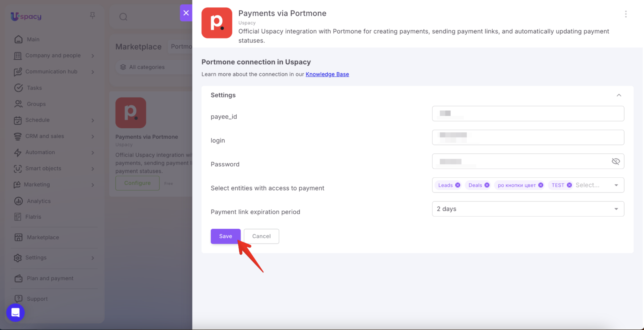The image size is (644, 330).
Task: Expand Company and people submenu arrow
Action: point(93,56)
